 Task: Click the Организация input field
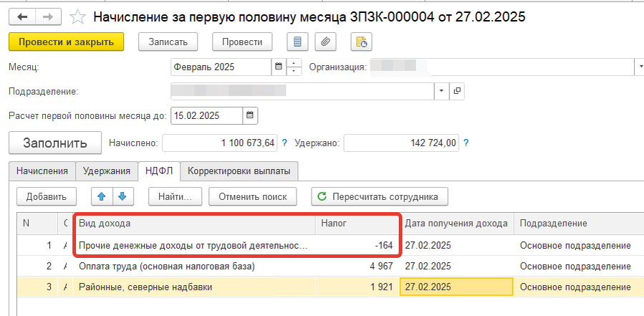503,67
